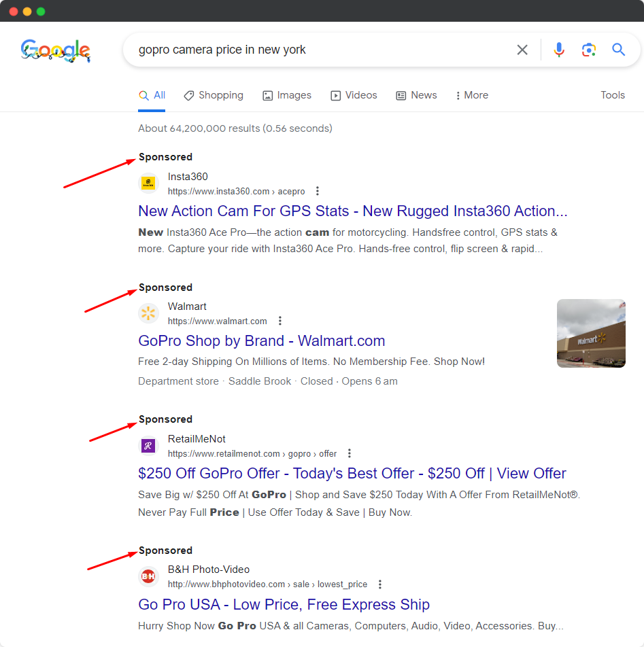Click the Insta360 favicon icon
The height and width of the screenshot is (647, 644).
(x=148, y=183)
